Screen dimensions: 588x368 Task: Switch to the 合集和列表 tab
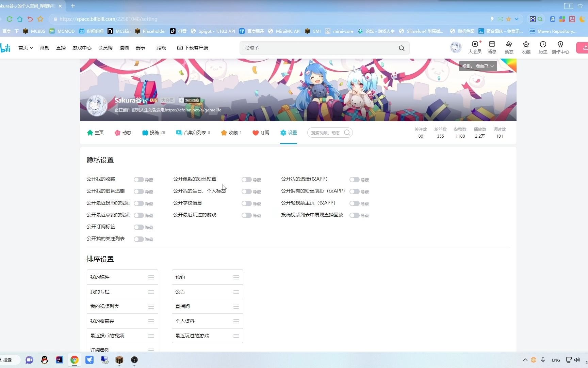(193, 133)
